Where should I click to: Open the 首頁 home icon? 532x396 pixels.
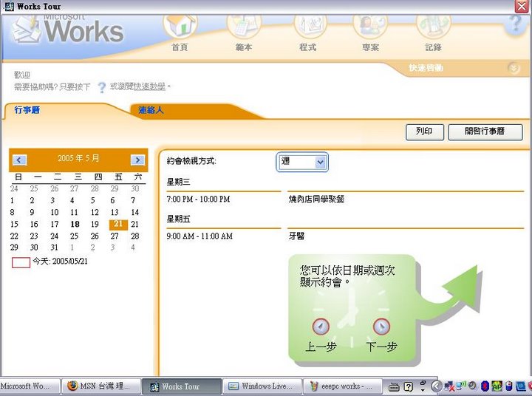coord(180,26)
